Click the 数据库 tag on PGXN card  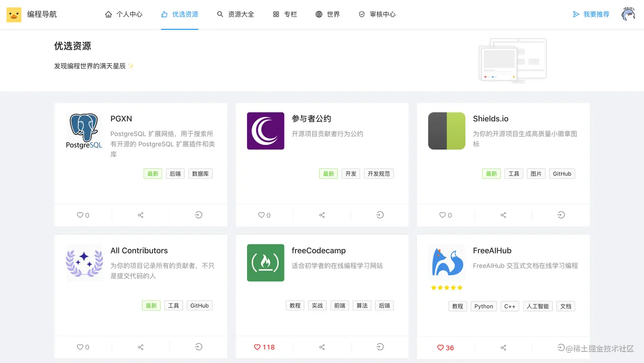(x=200, y=174)
